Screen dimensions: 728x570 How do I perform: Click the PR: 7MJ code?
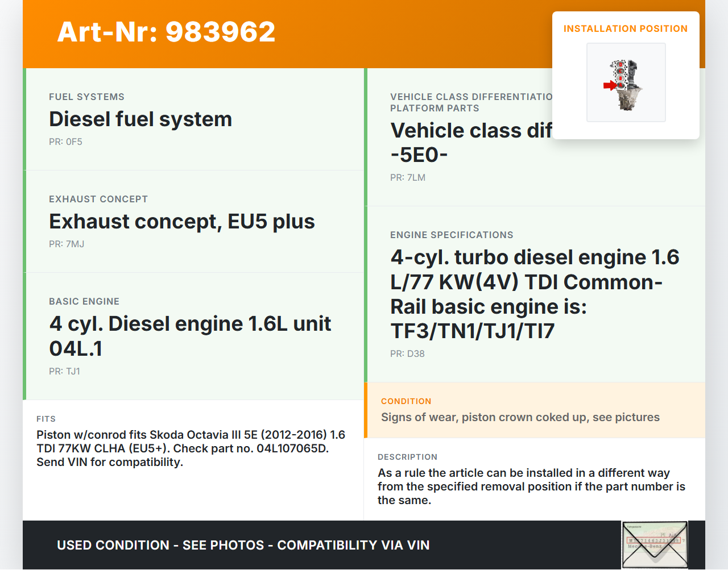[67, 244]
